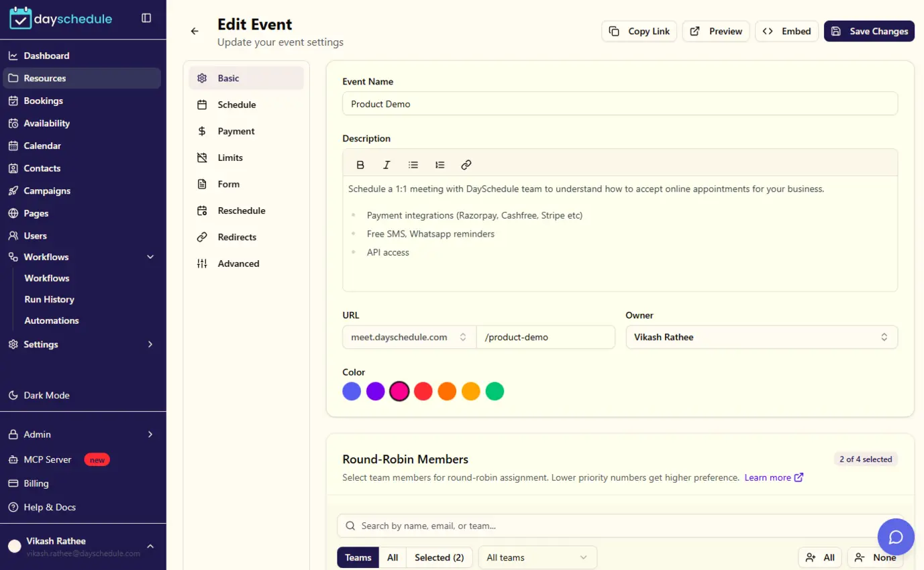The width and height of the screenshot is (924, 570).
Task: Open Campaigns in the sidebar
Action: point(82,190)
